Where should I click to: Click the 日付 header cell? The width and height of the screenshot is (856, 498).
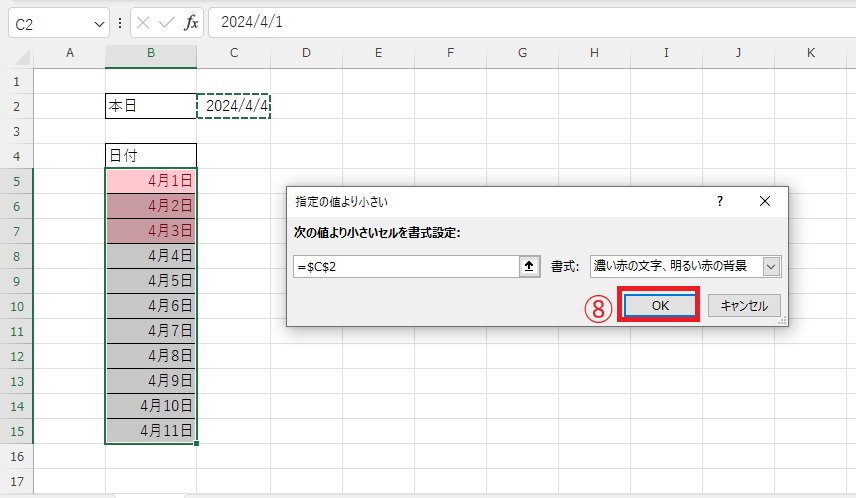pyautogui.click(x=151, y=156)
